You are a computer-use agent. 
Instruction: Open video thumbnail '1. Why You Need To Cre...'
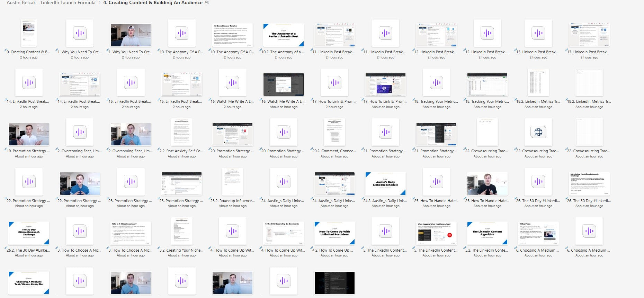point(131,35)
